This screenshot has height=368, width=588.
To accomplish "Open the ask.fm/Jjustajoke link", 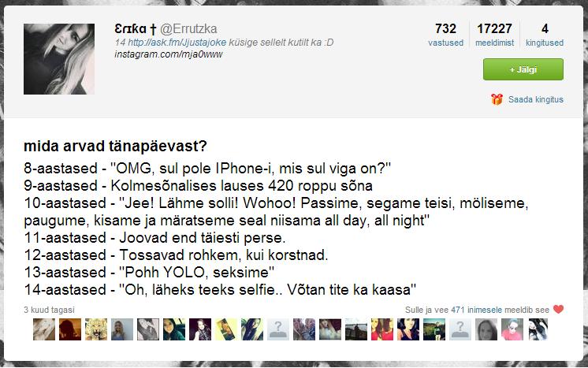I will [x=177, y=43].
